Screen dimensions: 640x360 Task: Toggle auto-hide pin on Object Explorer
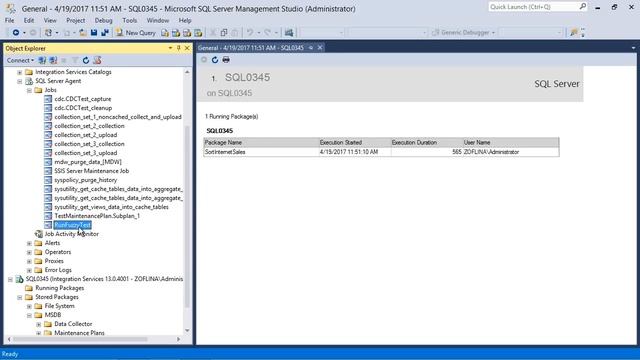179,48
